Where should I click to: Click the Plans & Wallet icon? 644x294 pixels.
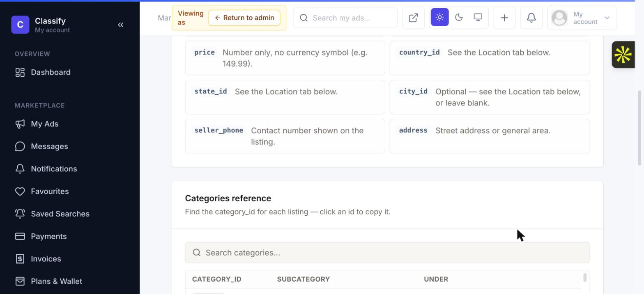coord(20,281)
